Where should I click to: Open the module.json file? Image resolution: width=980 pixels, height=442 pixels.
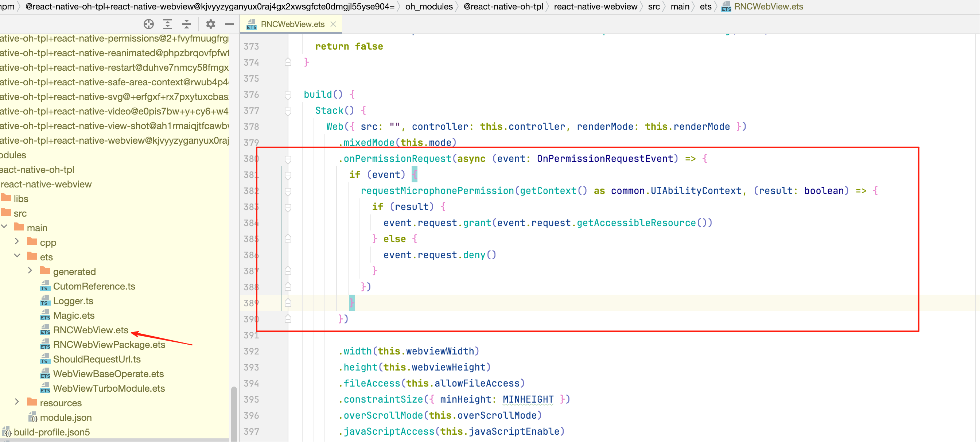click(65, 417)
